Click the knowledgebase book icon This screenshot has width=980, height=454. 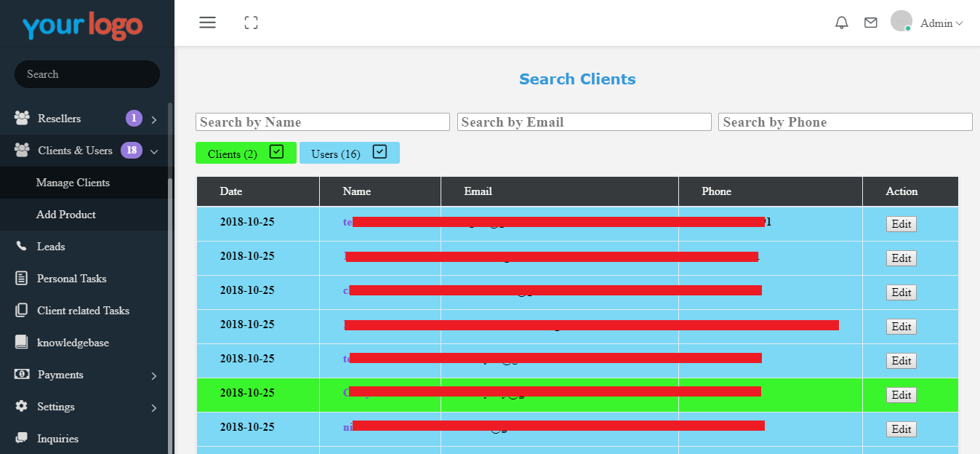22,343
